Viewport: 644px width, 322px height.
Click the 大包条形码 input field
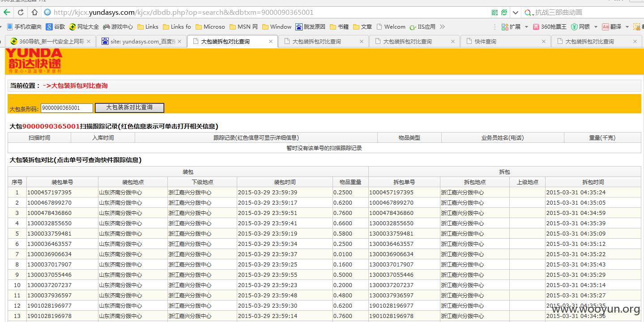coord(67,108)
